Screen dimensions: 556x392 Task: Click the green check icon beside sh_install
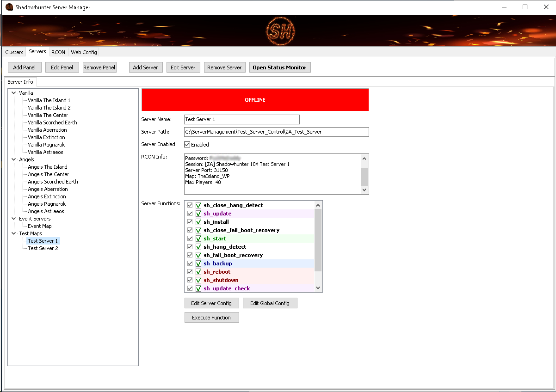[198, 221]
